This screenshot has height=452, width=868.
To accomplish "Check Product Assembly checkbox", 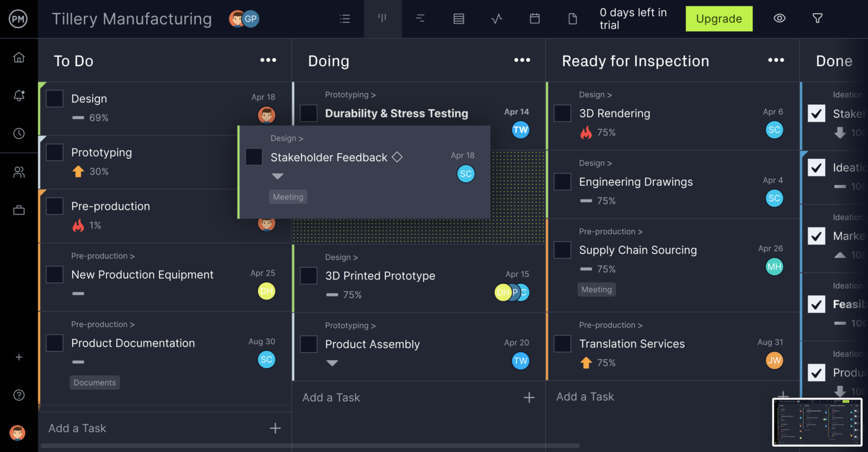I will click(x=308, y=344).
